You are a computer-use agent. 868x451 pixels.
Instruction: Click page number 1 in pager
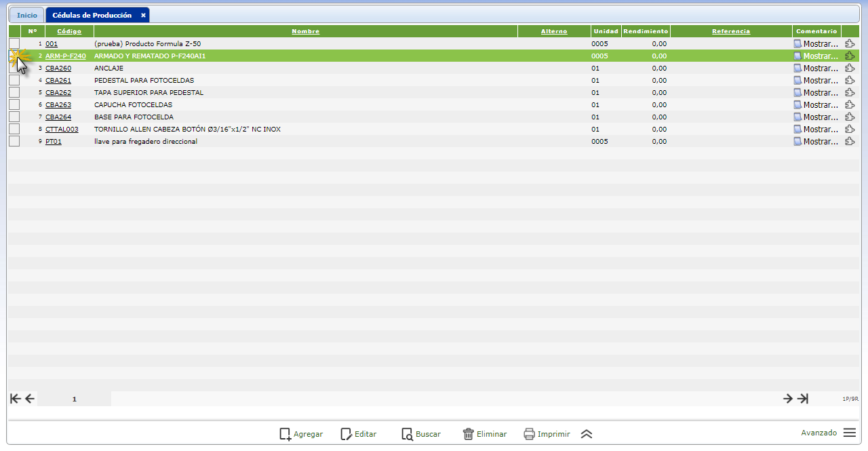click(75, 399)
